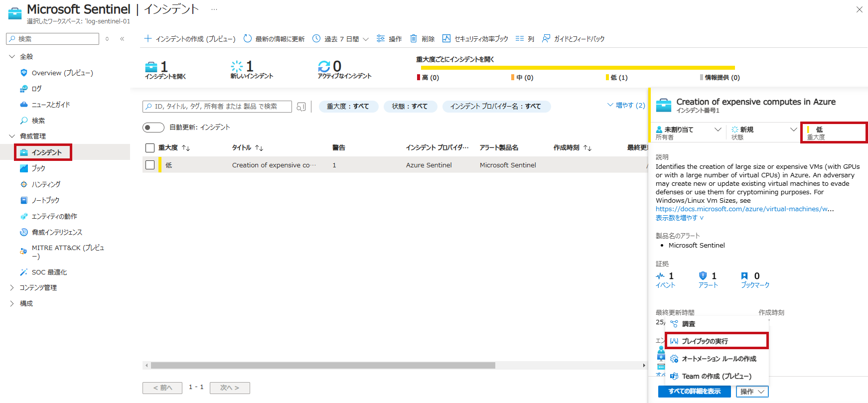This screenshot has width=868, height=403.
Task: Check the select-all checkbox in table header
Action: [150, 148]
